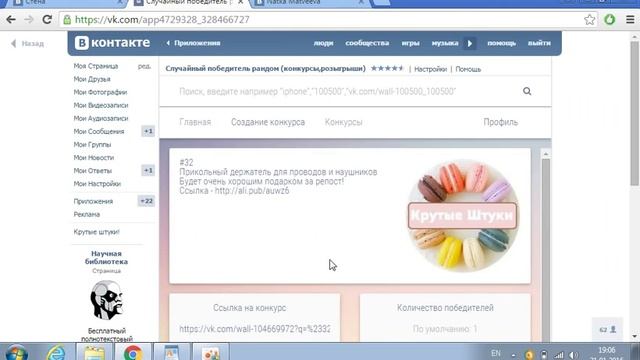Close the Случайный победитель browser tab
This screenshot has height=360, width=640.
(240, 2)
